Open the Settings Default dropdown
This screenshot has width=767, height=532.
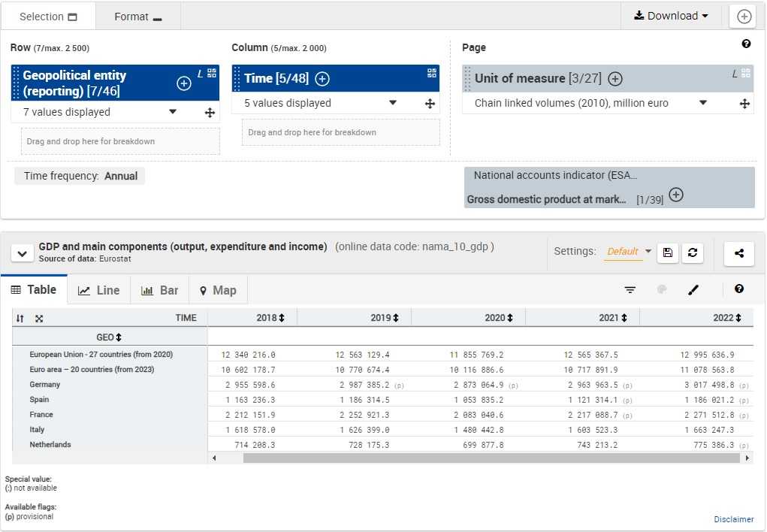(x=628, y=252)
